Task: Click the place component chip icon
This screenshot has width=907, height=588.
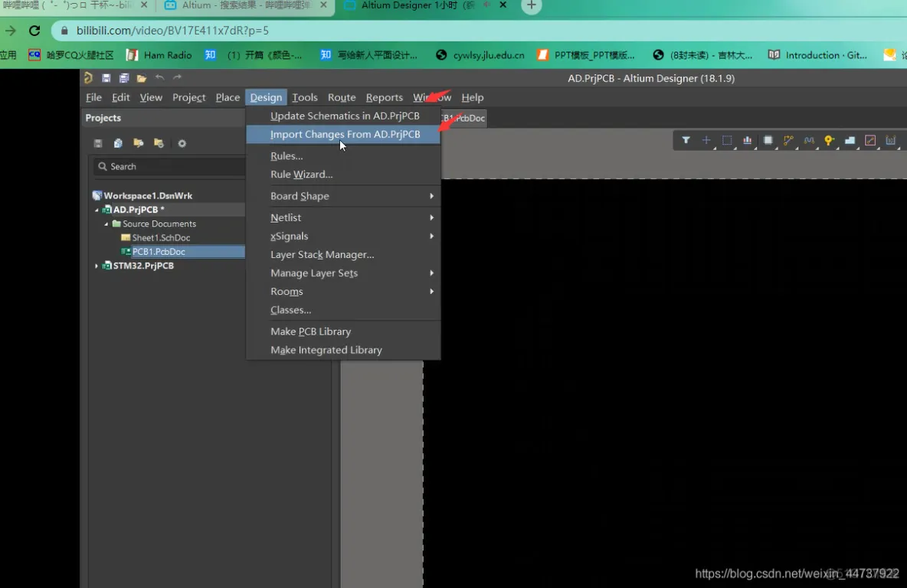Action: 768,140
